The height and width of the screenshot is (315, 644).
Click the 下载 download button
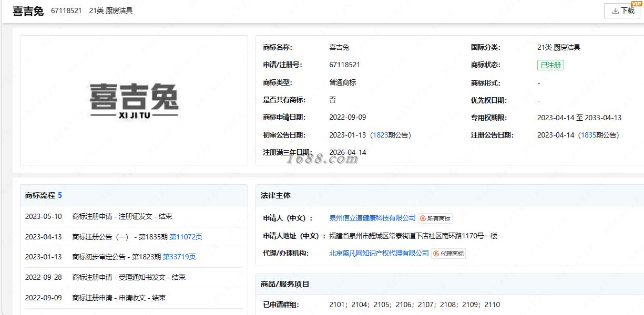622,10
